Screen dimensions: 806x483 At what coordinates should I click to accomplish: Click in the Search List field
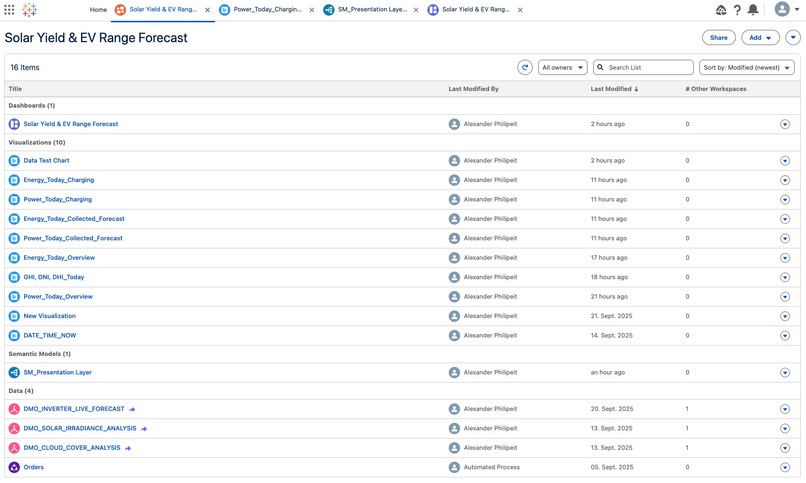tap(643, 67)
